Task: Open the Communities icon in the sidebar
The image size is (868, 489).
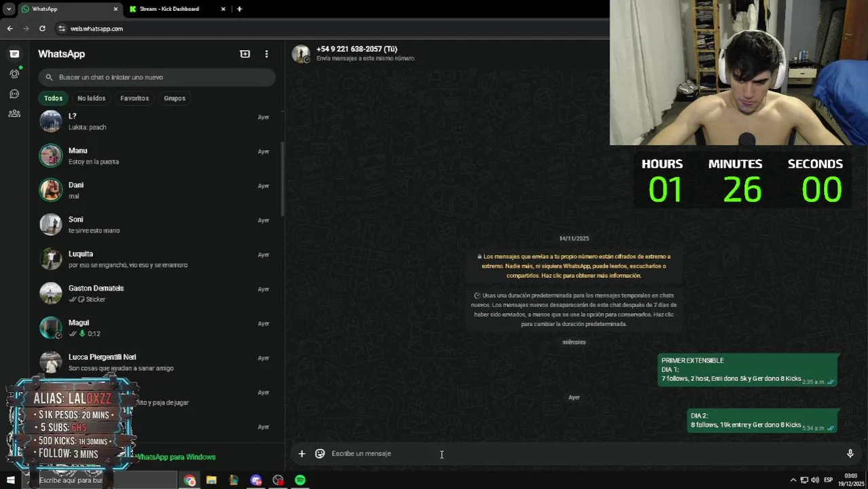Action: coord(14,113)
